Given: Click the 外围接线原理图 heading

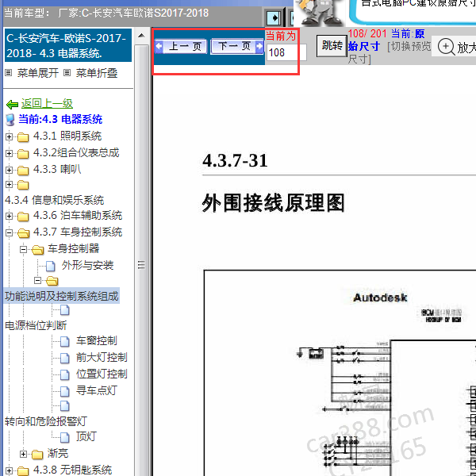Looking at the screenshot, I should coord(273,203).
